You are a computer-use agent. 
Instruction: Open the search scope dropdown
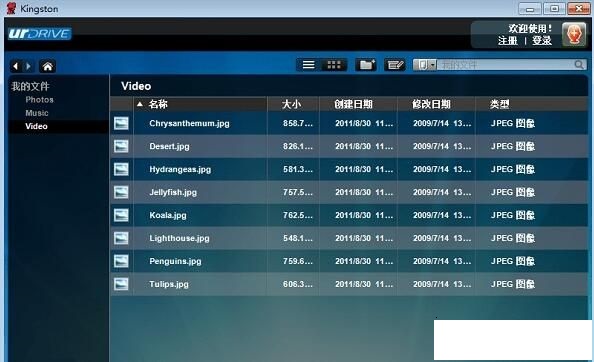(425, 65)
